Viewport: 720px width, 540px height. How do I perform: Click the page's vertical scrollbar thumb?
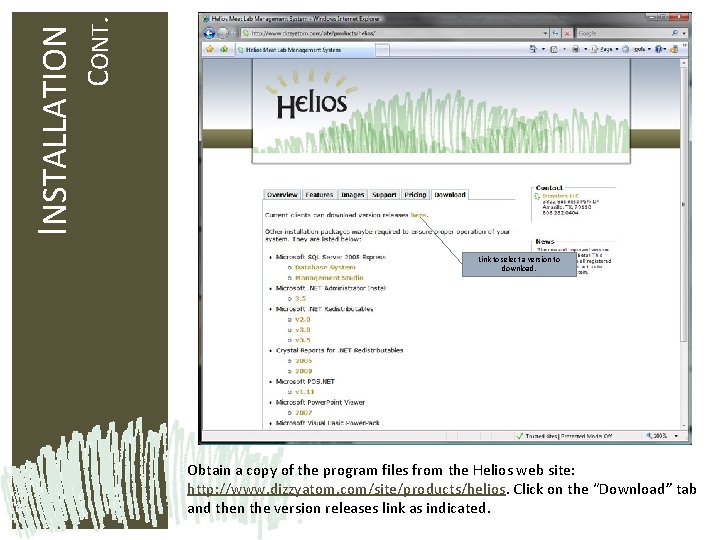point(684,205)
